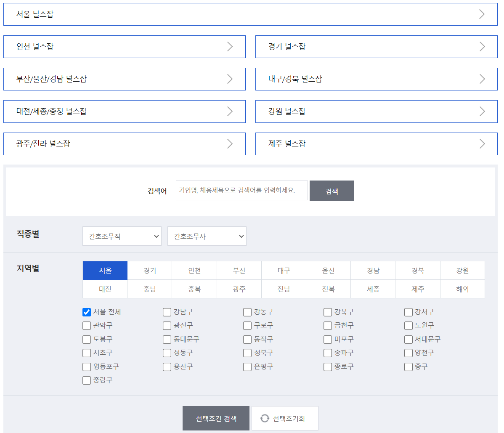The image size is (504, 433).
Task: Enable the 강남구 checkbox
Action: (x=167, y=312)
